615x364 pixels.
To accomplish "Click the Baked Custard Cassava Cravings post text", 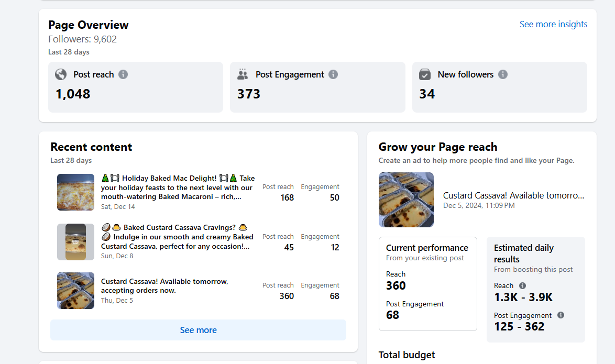I will 177,237.
